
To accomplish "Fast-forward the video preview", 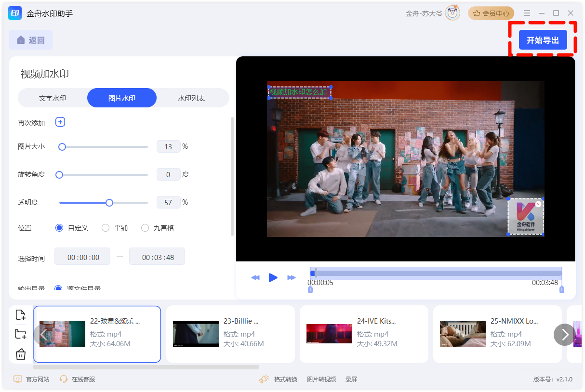I will click(x=292, y=278).
